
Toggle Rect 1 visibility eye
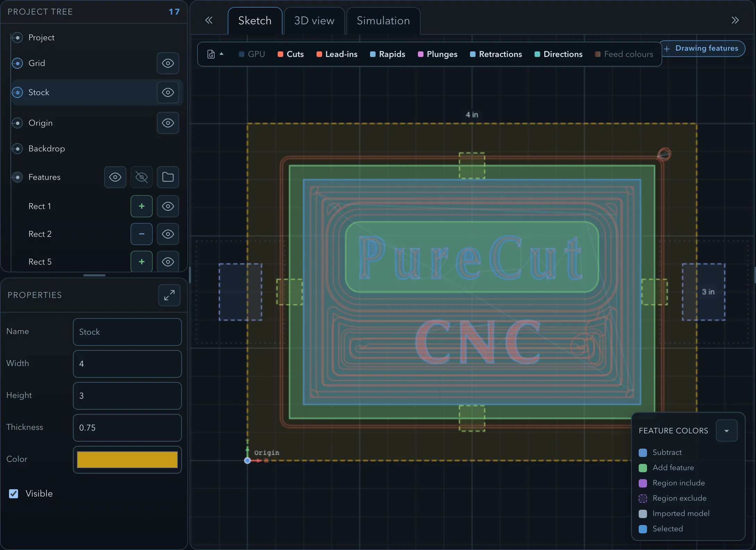(168, 206)
